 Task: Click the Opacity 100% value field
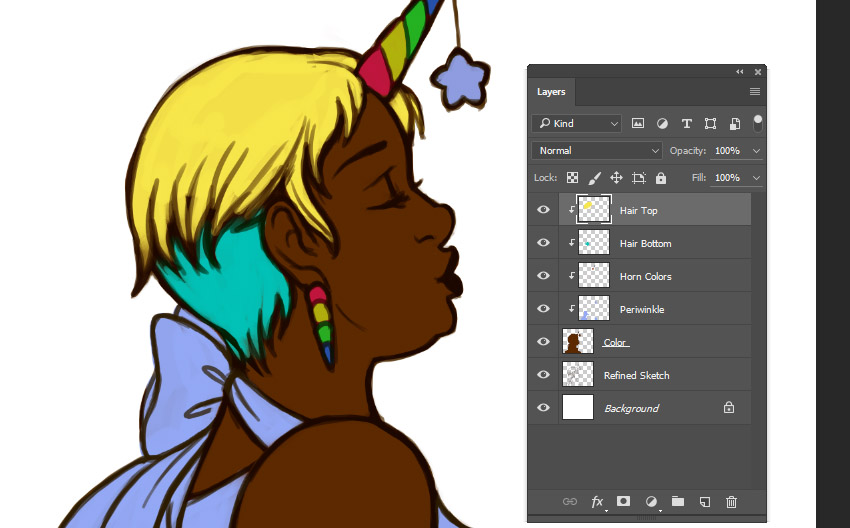click(727, 151)
